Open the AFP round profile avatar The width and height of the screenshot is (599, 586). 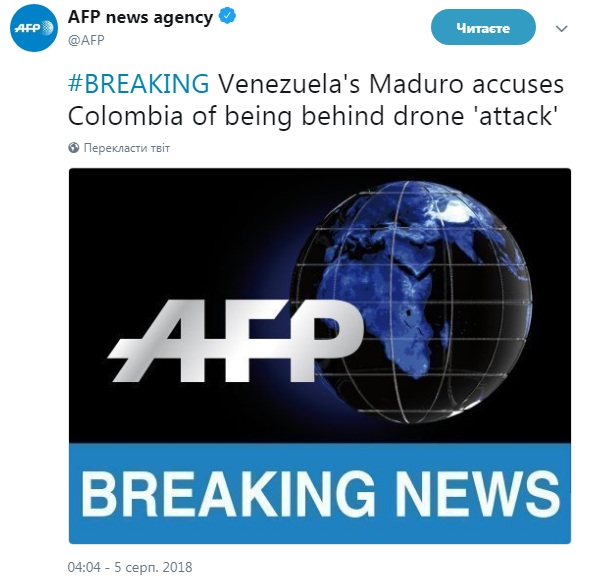[x=34, y=28]
